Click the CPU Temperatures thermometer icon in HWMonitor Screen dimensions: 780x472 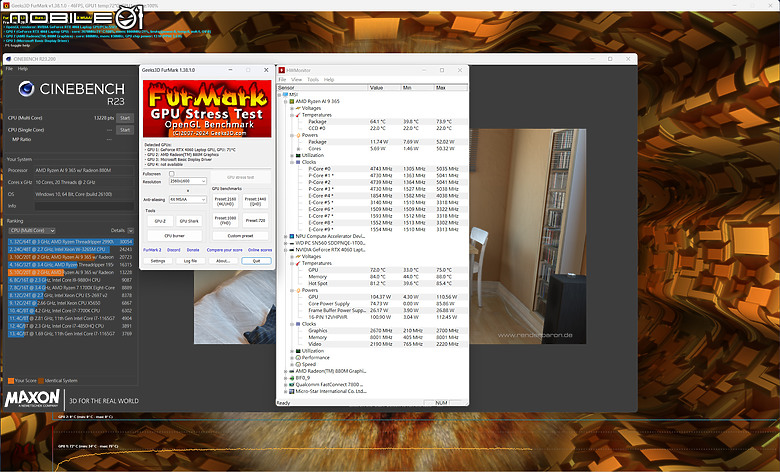coord(298,115)
